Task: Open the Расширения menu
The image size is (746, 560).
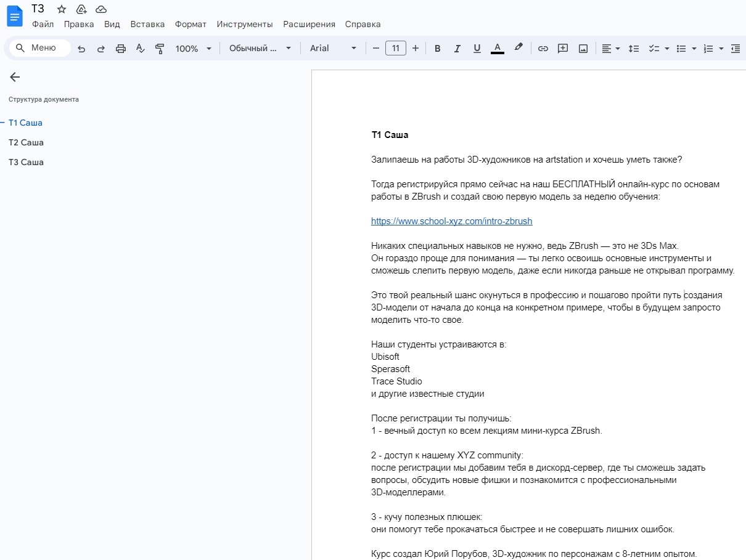Action: [309, 24]
